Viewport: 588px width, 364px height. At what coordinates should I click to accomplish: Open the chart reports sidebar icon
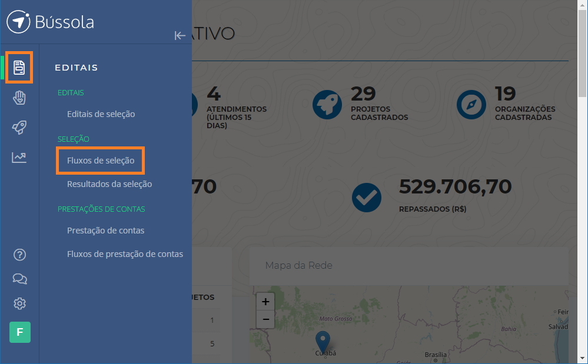[x=19, y=157]
